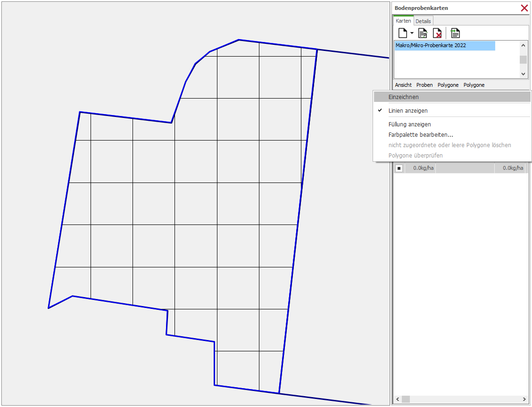The image size is (532, 407).
Task: Click the edit map document icon
Action: click(423, 33)
